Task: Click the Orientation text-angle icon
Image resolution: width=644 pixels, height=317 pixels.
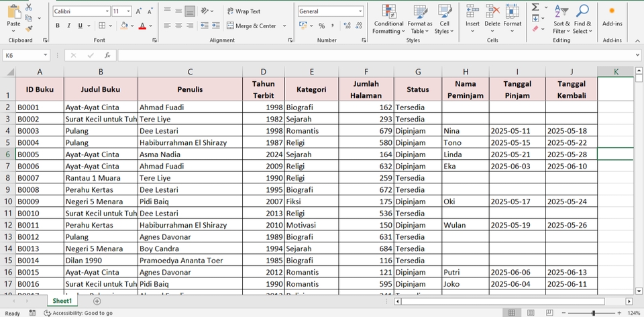Action: click(205, 11)
